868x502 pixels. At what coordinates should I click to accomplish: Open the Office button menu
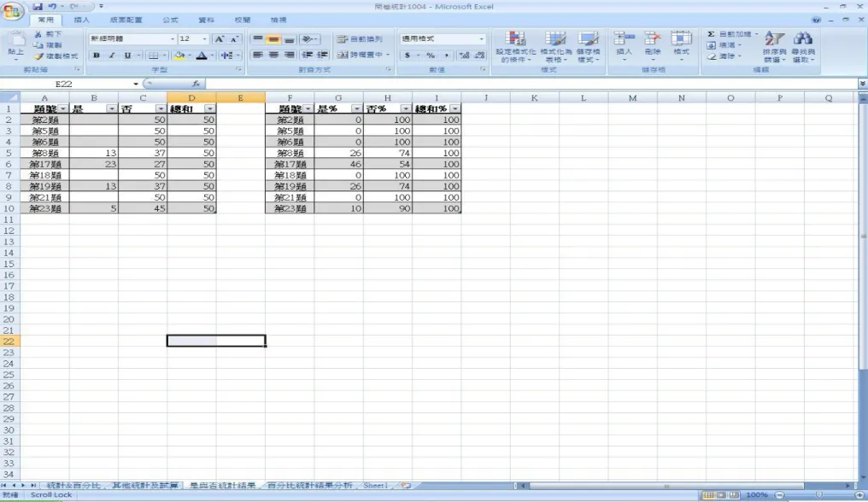click(12, 12)
